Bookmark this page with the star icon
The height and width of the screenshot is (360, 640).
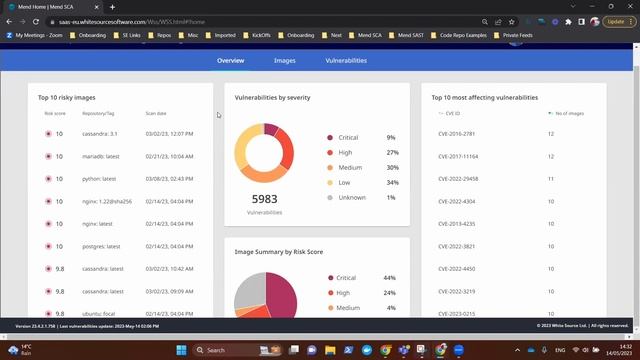point(511,22)
